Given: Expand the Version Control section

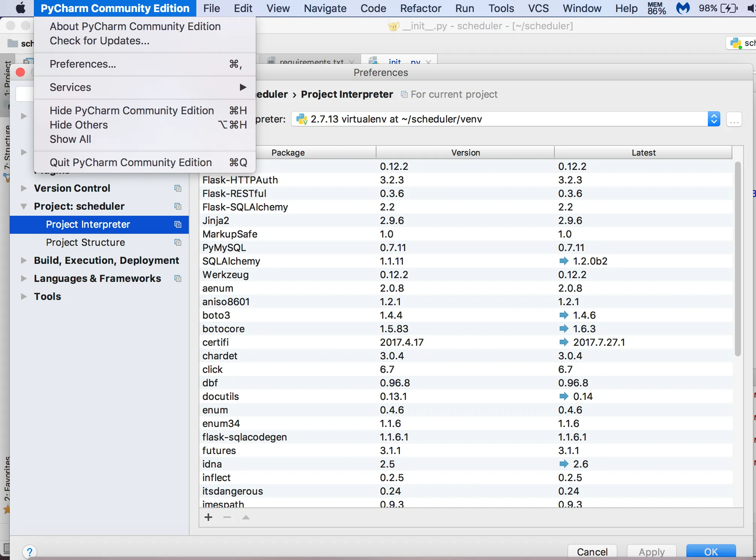Looking at the screenshot, I should coord(24,188).
